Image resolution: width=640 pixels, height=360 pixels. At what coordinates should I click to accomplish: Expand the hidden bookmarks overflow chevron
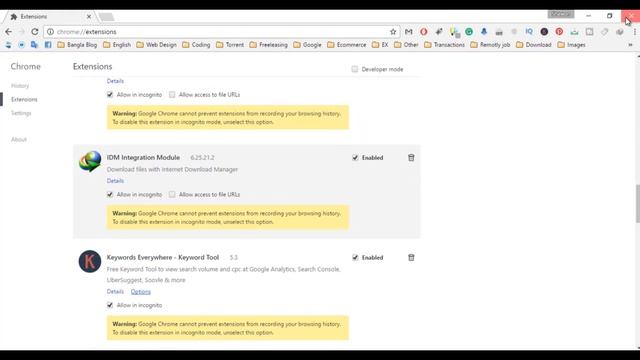630,45
